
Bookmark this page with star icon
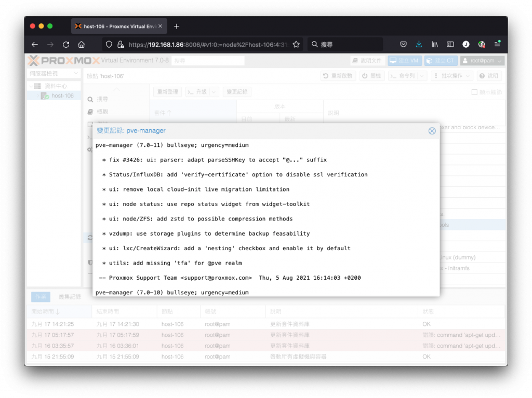click(x=296, y=45)
